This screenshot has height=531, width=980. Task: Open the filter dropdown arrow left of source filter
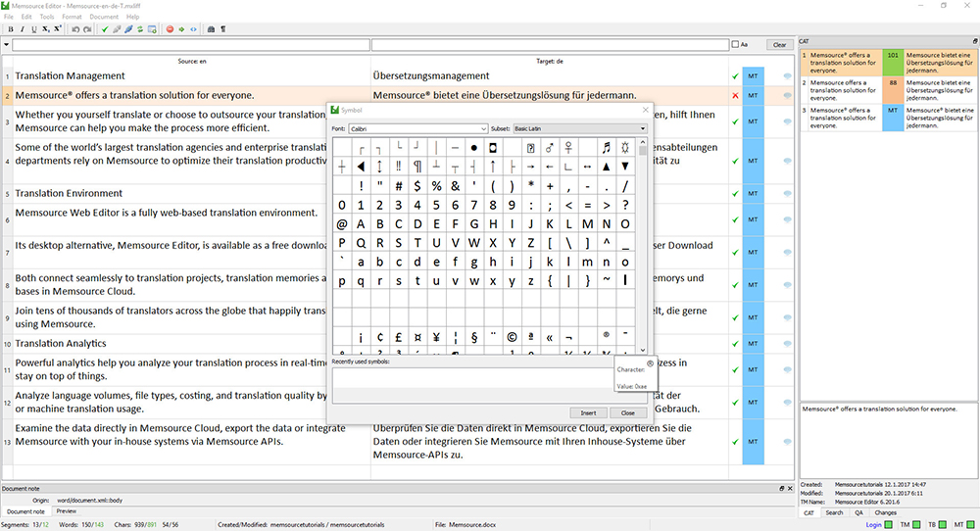7,44
